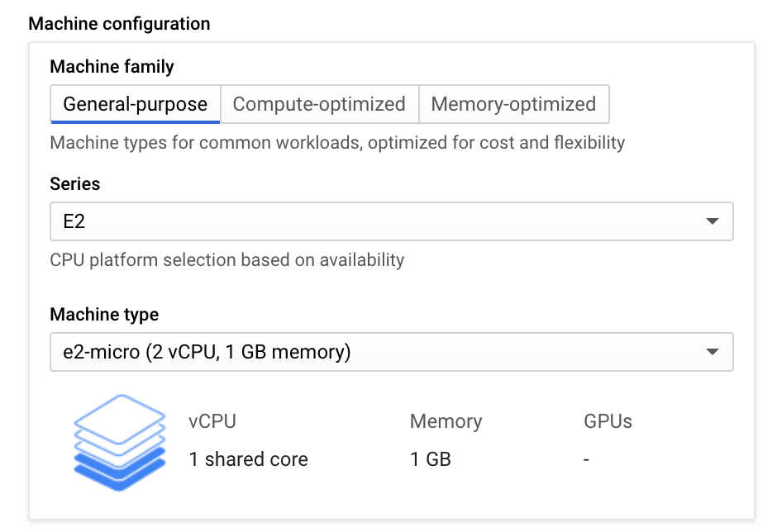777x532 pixels.
Task: Click the Machine family label
Action: [x=112, y=66]
